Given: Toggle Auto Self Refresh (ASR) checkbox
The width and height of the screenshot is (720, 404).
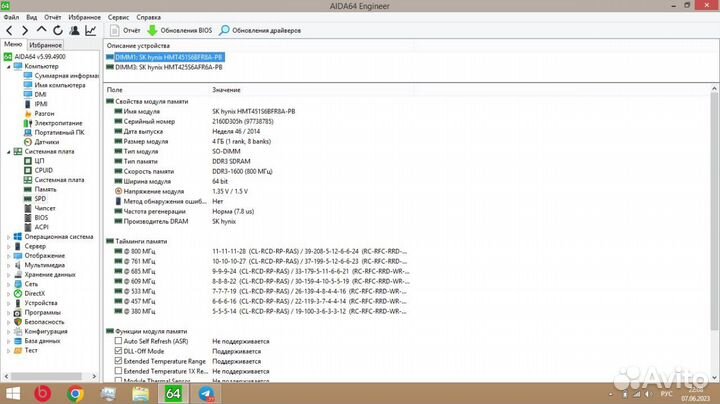Looking at the screenshot, I should click(x=118, y=341).
